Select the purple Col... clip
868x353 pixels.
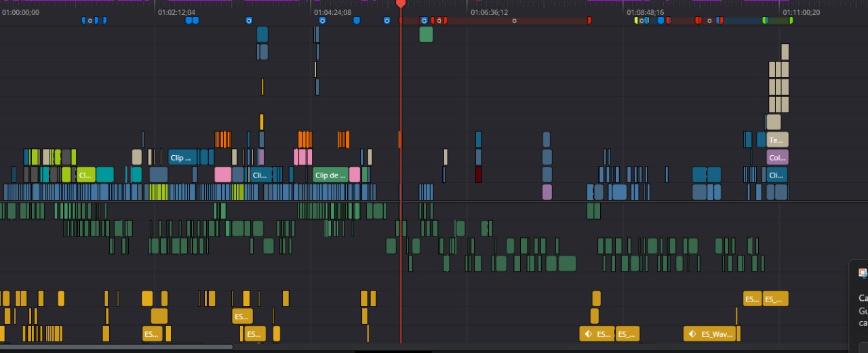[777, 158]
